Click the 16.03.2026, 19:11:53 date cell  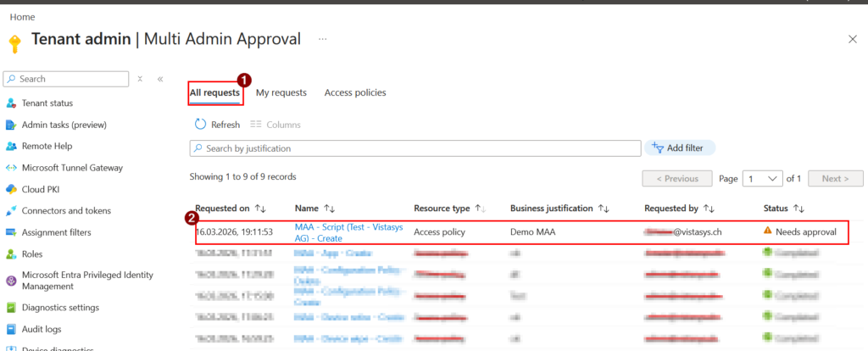click(234, 232)
